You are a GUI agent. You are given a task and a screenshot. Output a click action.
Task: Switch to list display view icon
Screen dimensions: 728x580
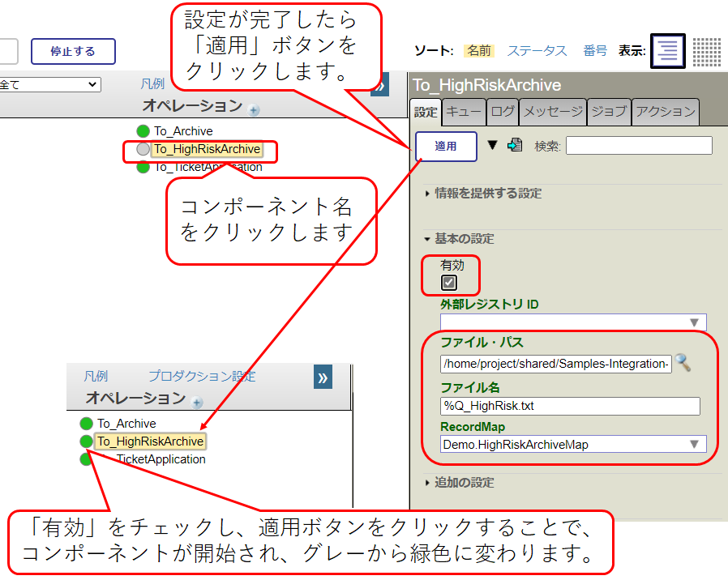click(x=668, y=51)
